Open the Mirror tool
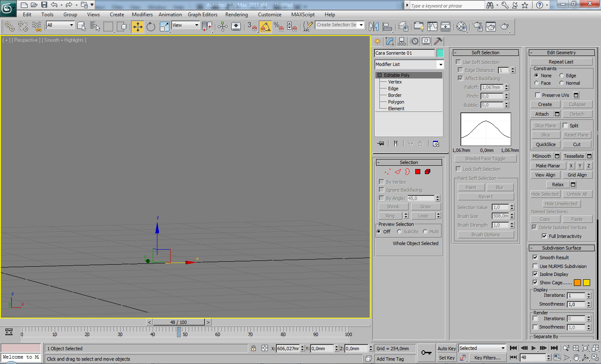The image size is (601, 364). (x=374, y=27)
